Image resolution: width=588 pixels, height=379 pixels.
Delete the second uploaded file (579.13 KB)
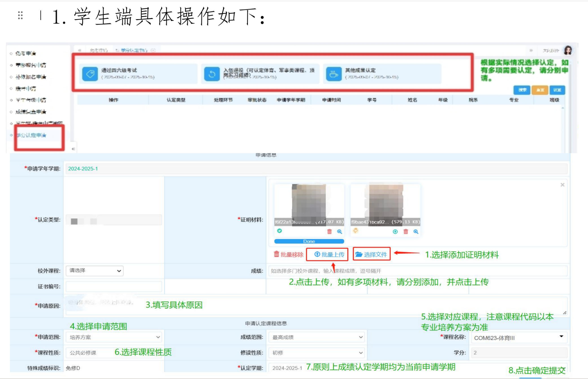tap(406, 232)
